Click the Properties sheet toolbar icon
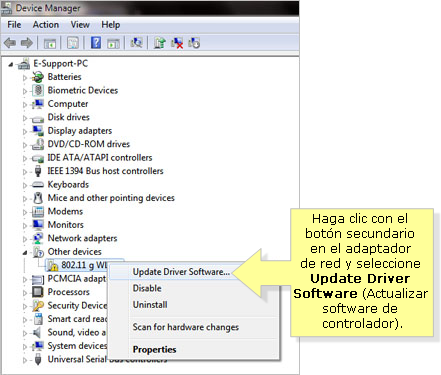Image resolution: width=441 pixels, height=375 pixels. click(x=73, y=43)
